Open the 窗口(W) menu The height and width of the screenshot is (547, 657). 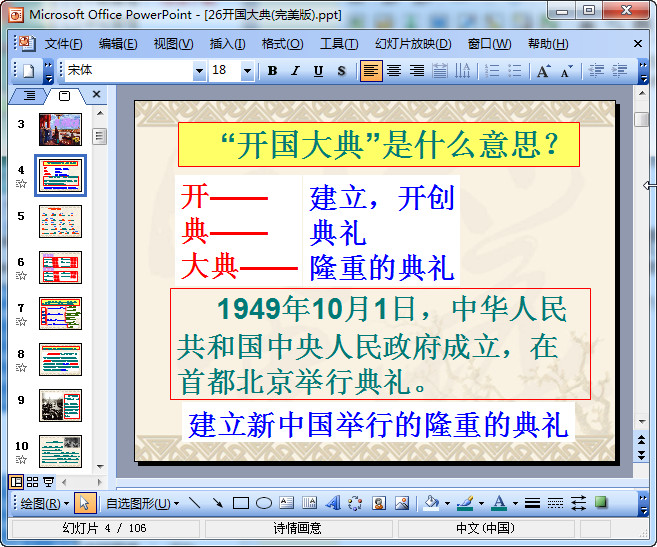[x=489, y=44]
